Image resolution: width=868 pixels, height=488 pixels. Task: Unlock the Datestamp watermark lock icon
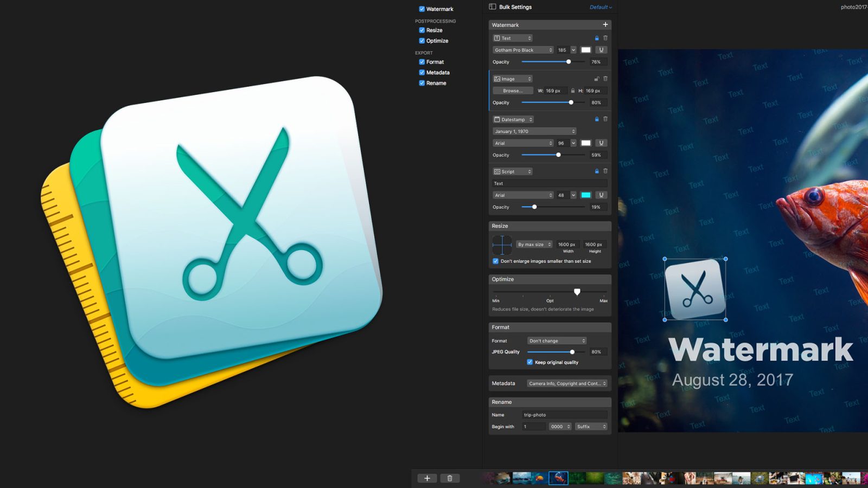597,119
